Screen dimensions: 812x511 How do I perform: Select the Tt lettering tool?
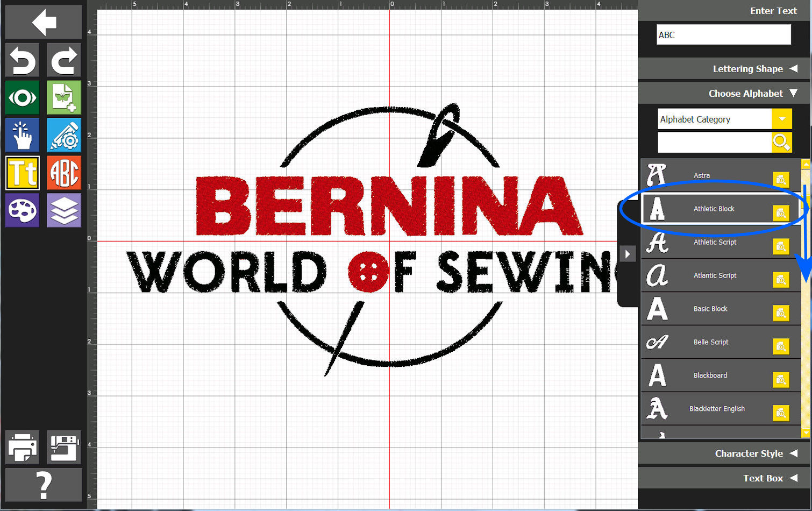pos(23,173)
